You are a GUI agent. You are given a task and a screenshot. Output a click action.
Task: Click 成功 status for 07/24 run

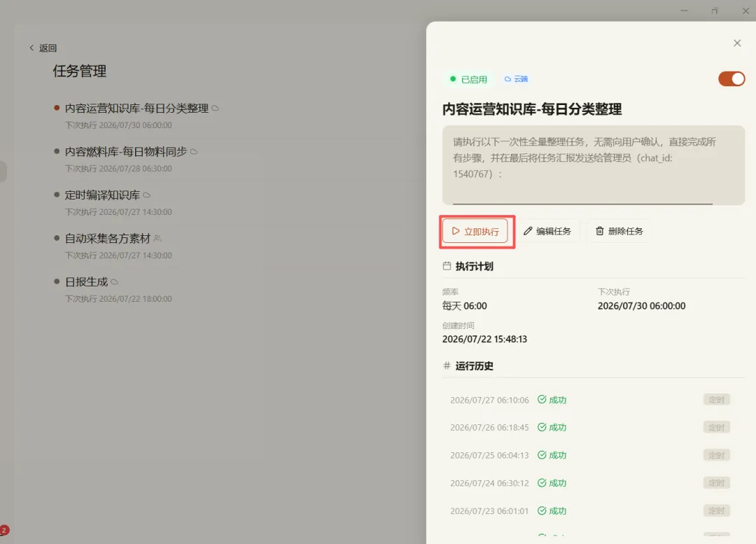point(552,483)
